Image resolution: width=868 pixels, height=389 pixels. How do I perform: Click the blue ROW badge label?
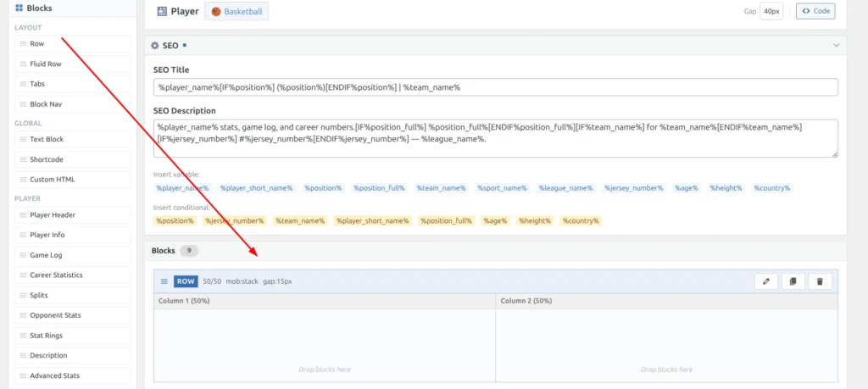[x=186, y=281]
